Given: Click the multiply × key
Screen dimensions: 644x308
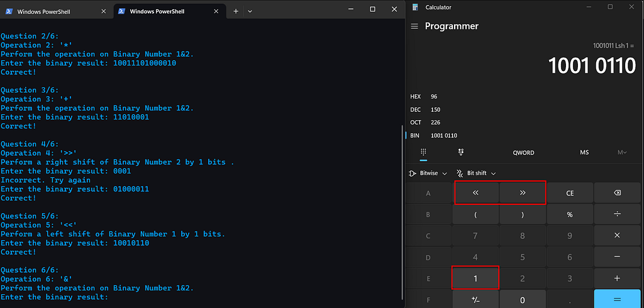Looking at the screenshot, I should [617, 235].
